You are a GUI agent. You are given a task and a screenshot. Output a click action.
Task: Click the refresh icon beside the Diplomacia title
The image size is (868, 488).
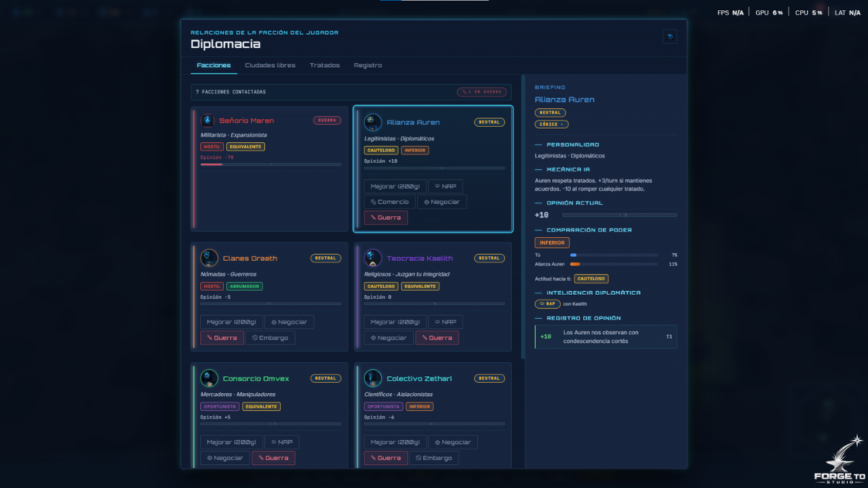click(x=670, y=37)
